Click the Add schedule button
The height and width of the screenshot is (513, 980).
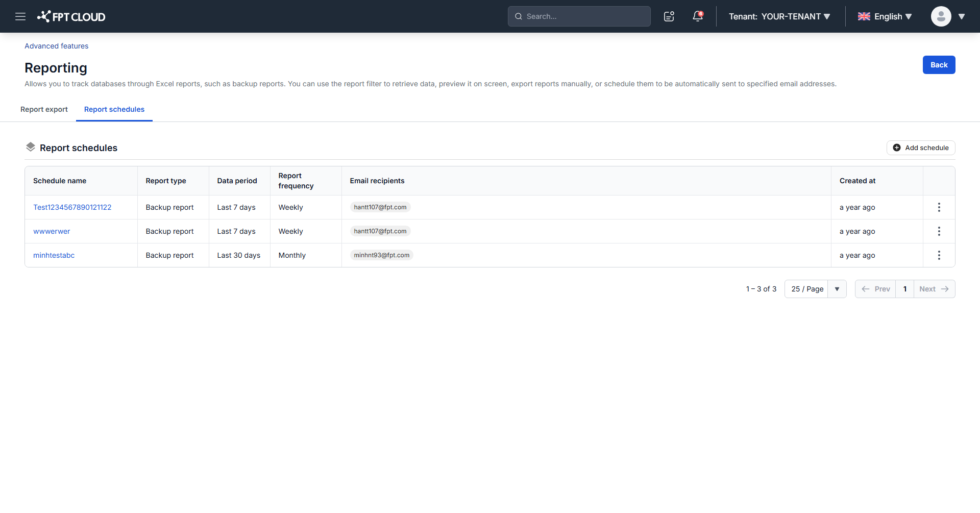click(921, 148)
